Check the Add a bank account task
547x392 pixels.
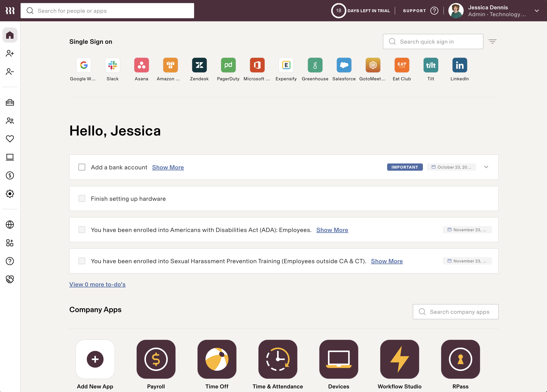82,167
